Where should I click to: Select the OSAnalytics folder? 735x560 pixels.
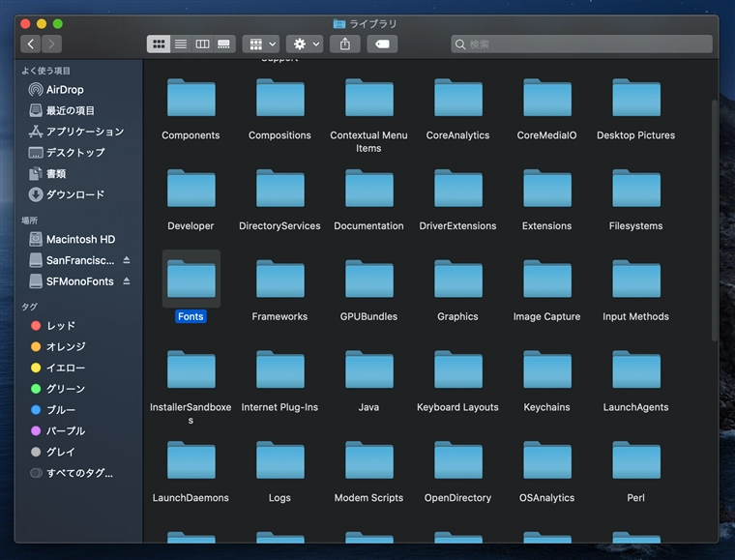click(x=547, y=460)
